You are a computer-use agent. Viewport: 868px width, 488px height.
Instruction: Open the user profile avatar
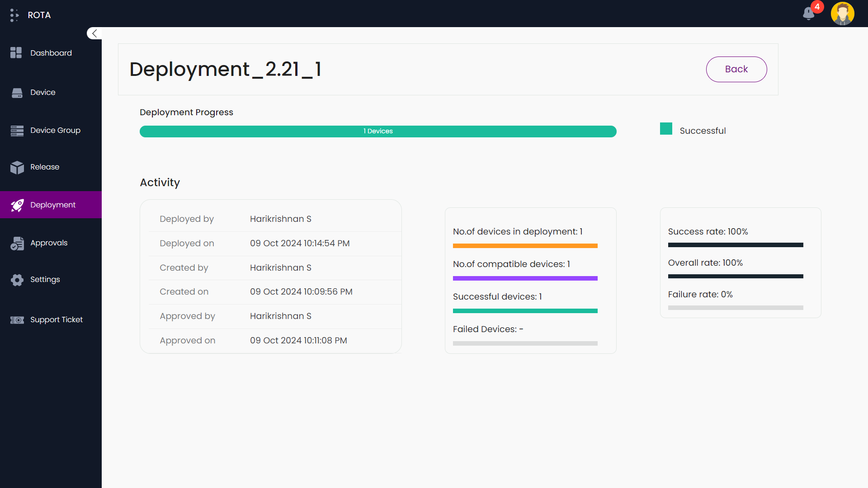pyautogui.click(x=842, y=14)
